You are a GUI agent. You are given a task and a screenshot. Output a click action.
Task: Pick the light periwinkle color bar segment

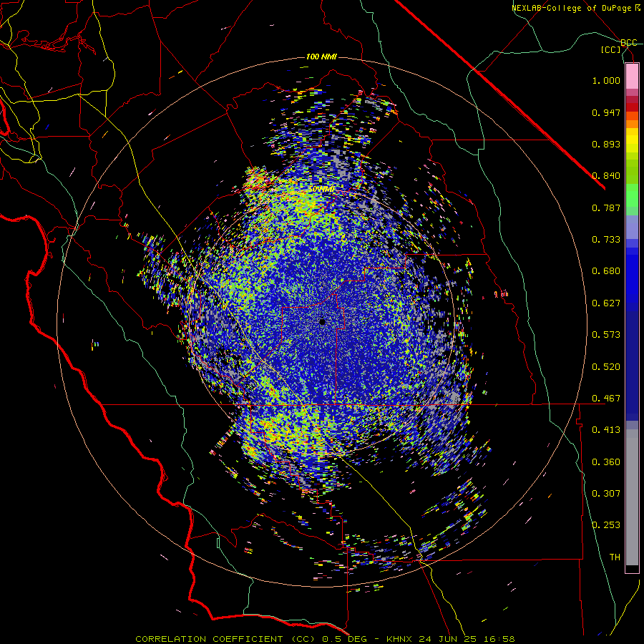[632, 227]
